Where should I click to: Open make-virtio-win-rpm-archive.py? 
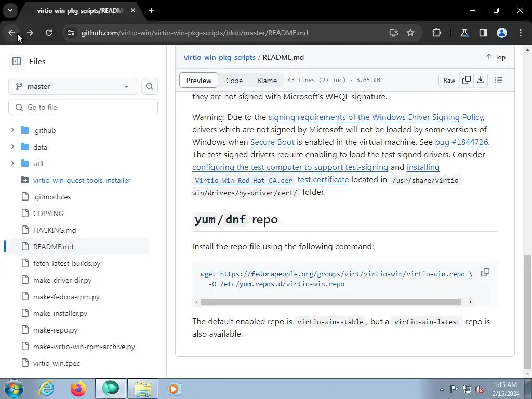(x=84, y=347)
